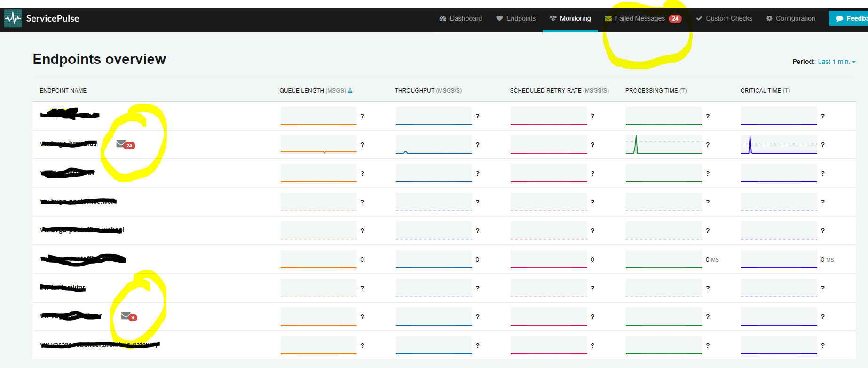This screenshot has width=868, height=368.
Task: Click the Custom Checks checkmark icon
Action: coord(699,19)
